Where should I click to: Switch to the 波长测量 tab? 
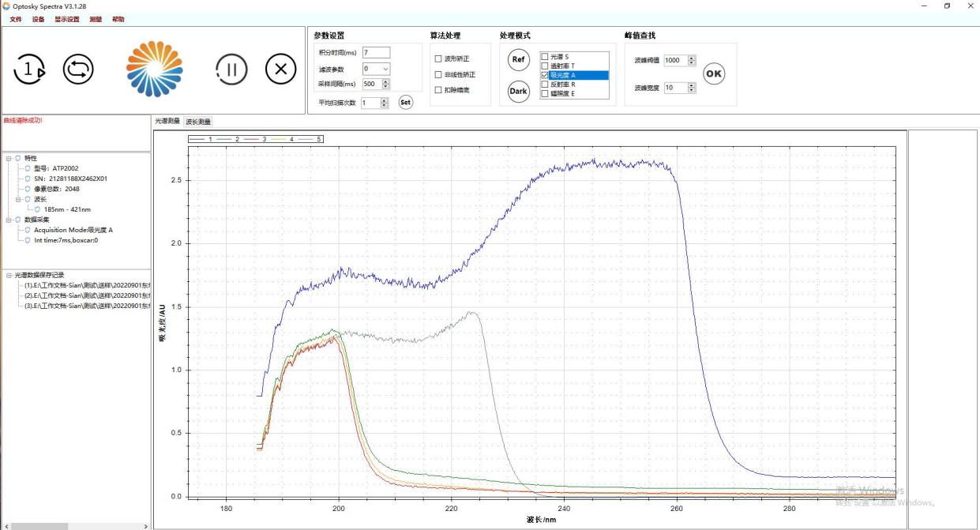[198, 122]
